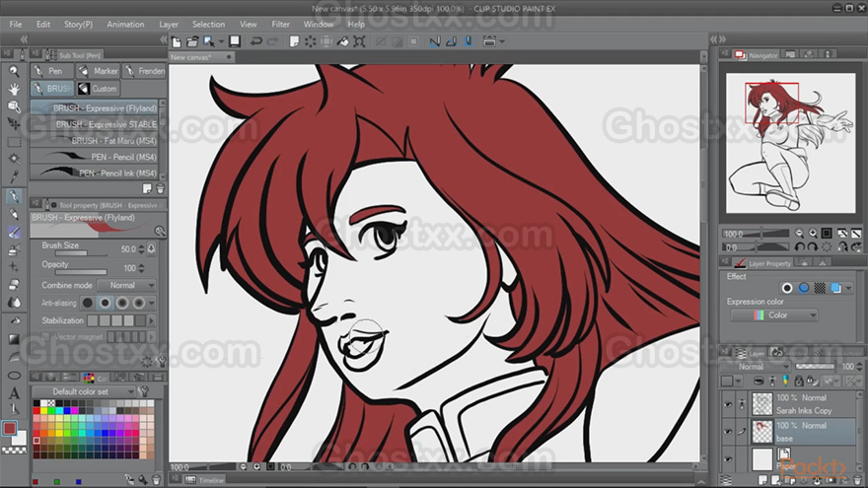
Task: Enable Border effect in Layer Property
Action: (x=787, y=288)
